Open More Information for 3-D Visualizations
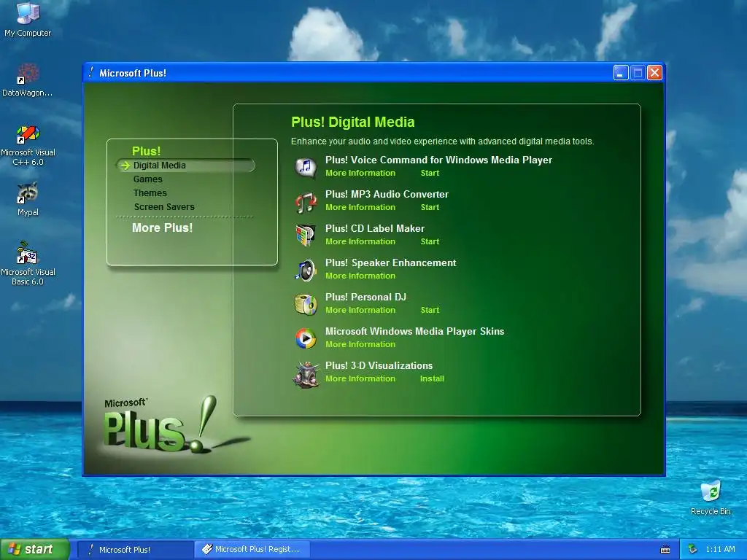Image resolution: width=747 pixels, height=560 pixels. click(360, 378)
